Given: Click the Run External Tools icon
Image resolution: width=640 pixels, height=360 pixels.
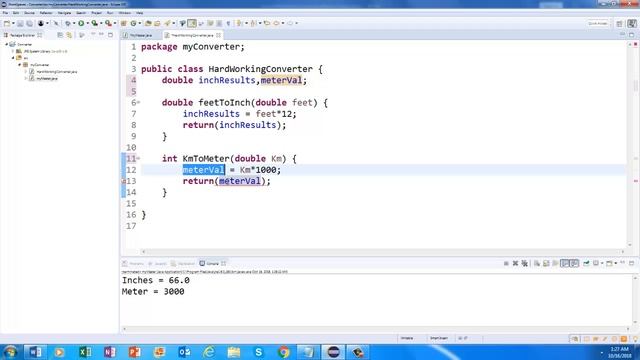Looking at the screenshot, I should coord(108,23).
